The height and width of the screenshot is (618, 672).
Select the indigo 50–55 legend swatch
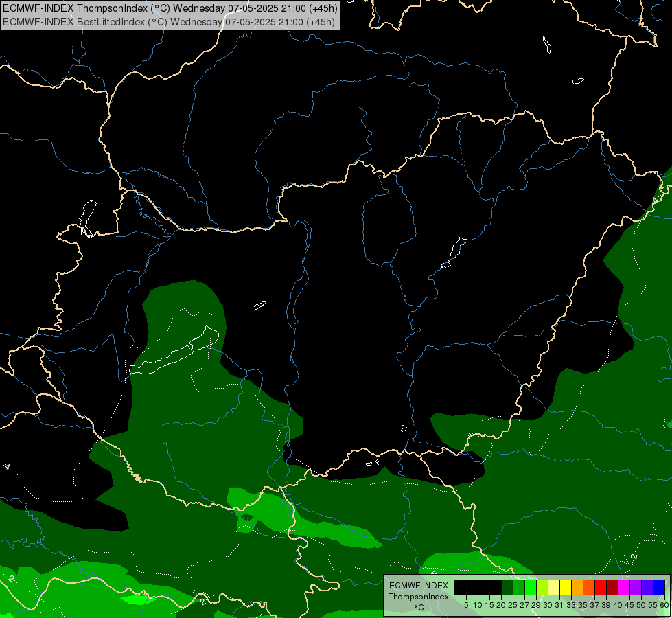tap(647, 588)
